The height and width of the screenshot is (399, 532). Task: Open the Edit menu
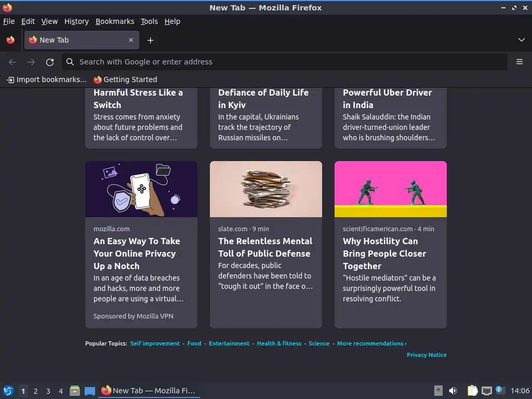(x=28, y=21)
